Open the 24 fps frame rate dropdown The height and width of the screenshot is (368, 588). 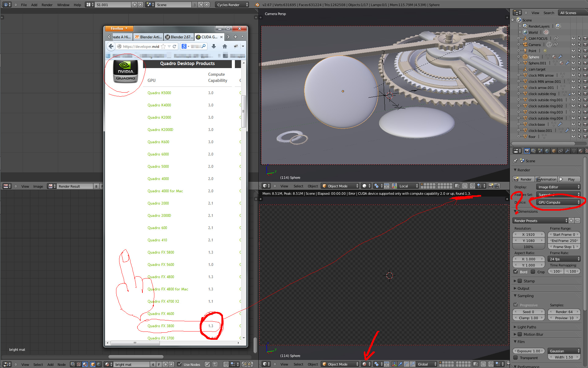click(x=564, y=259)
